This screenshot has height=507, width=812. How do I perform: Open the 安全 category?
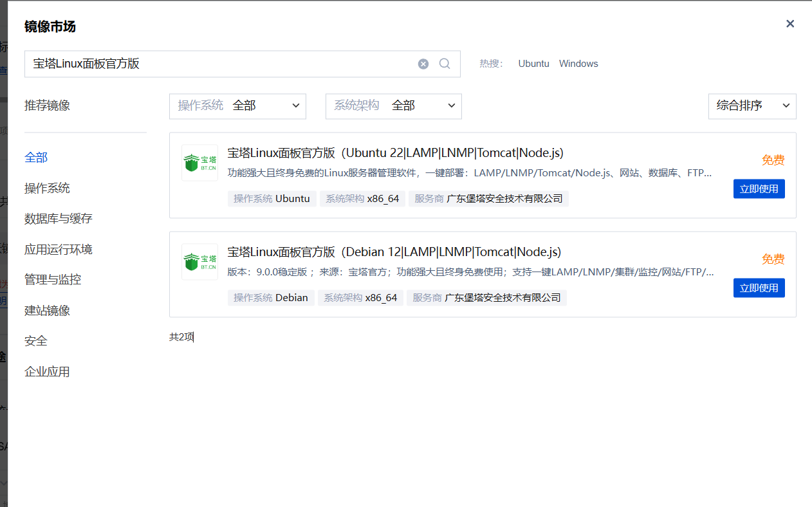tap(36, 341)
